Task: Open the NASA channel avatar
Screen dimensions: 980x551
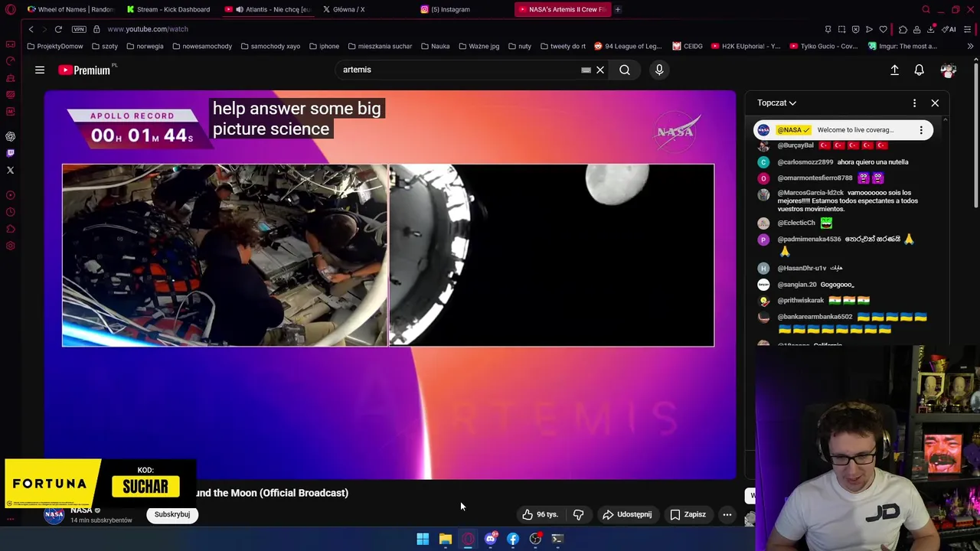Action: (x=54, y=514)
